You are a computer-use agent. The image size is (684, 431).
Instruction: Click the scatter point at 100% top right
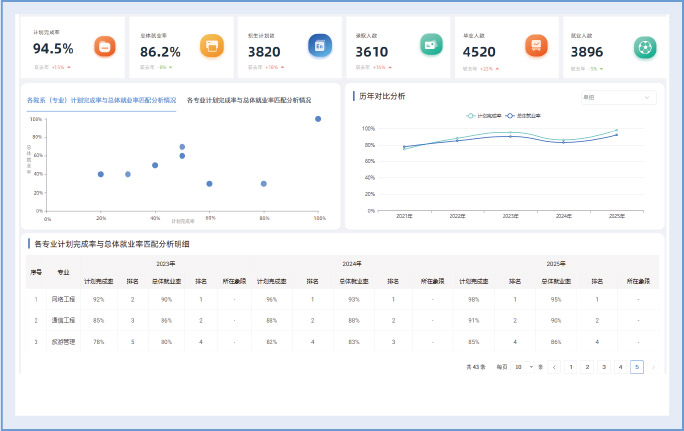coord(318,119)
